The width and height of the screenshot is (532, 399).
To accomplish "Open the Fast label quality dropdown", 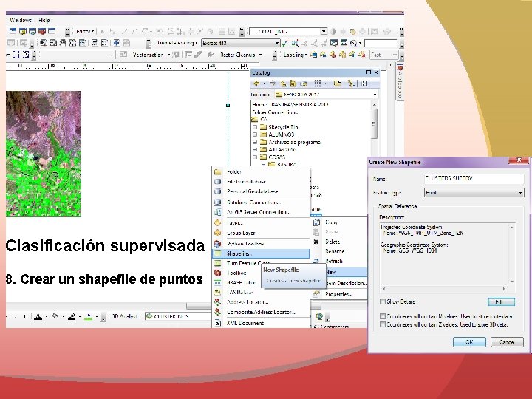I will click(395, 55).
